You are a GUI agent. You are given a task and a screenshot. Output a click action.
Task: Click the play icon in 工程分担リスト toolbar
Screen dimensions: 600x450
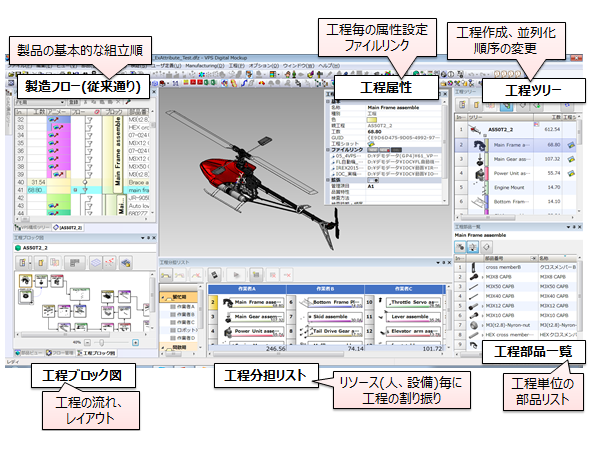[236, 275]
